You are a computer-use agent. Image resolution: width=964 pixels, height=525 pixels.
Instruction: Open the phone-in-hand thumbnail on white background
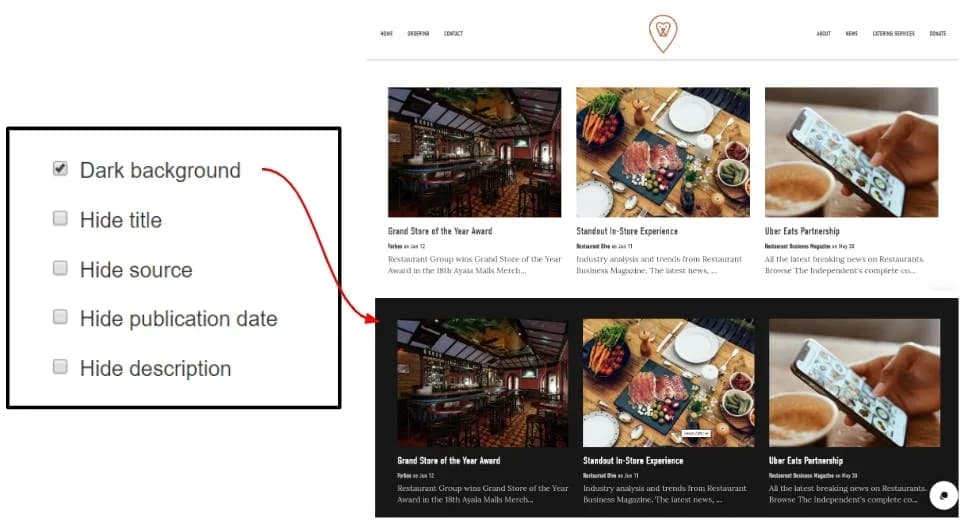tap(851, 152)
